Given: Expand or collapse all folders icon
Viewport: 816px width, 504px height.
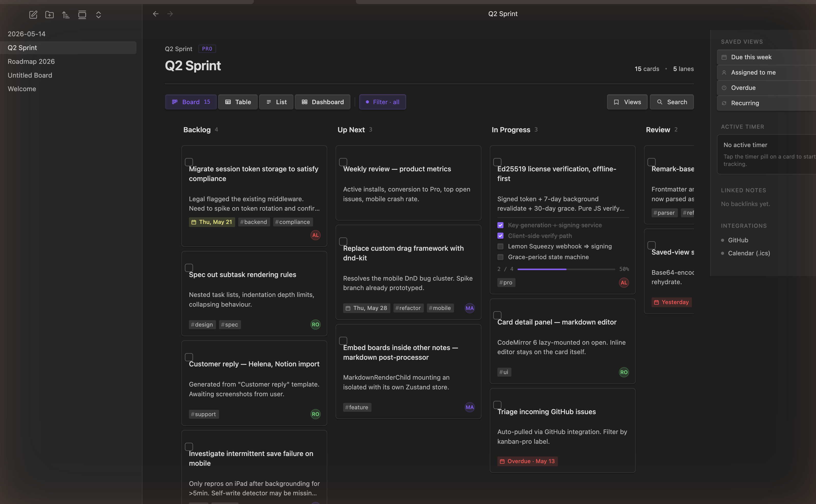Looking at the screenshot, I should pos(98,15).
